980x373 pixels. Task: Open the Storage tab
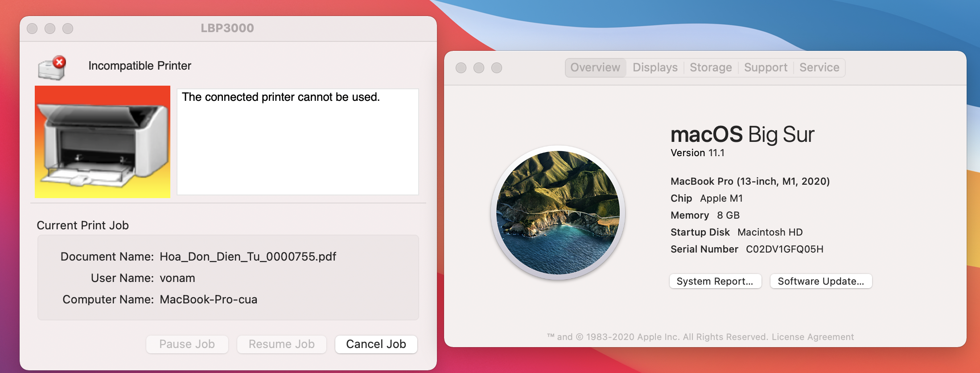pyautogui.click(x=711, y=67)
